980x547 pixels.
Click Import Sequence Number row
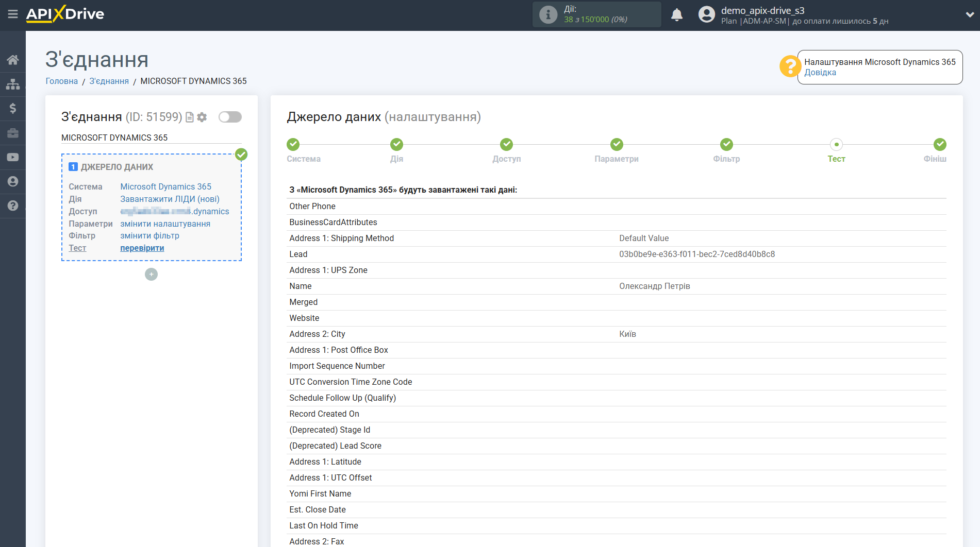617,366
